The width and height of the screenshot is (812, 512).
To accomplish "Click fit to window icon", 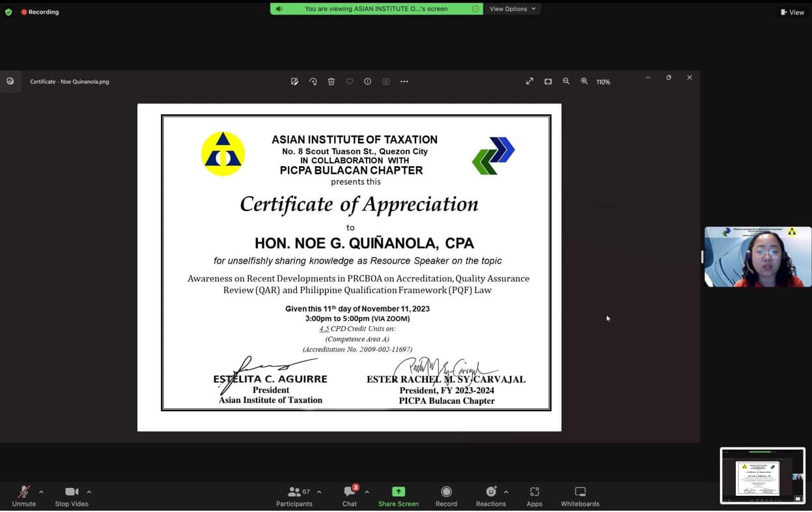I will [548, 81].
